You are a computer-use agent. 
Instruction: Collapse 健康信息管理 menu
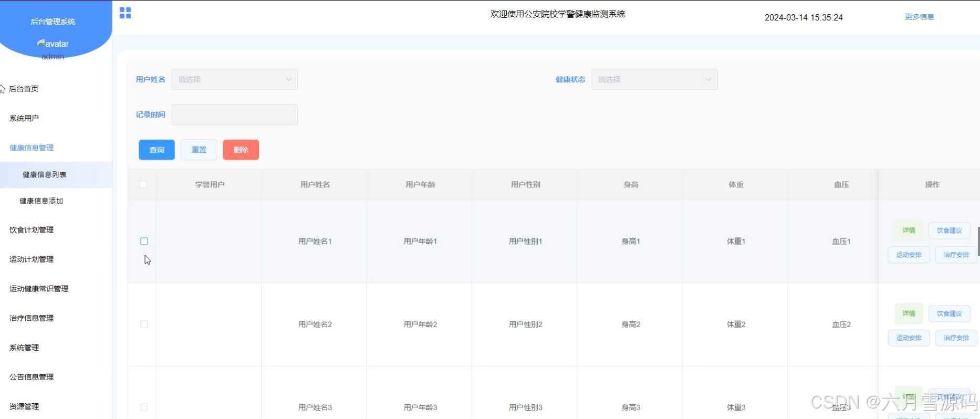(x=32, y=148)
